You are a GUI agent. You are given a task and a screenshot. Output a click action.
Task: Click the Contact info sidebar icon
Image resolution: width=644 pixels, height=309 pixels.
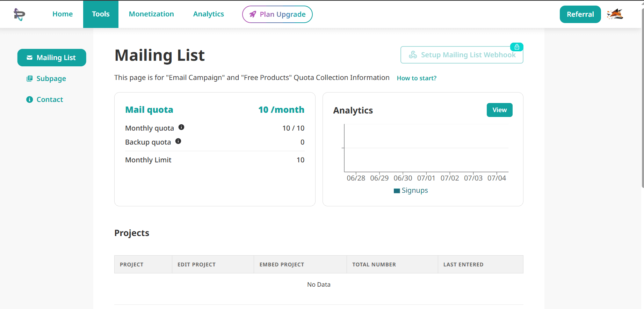[x=30, y=100]
